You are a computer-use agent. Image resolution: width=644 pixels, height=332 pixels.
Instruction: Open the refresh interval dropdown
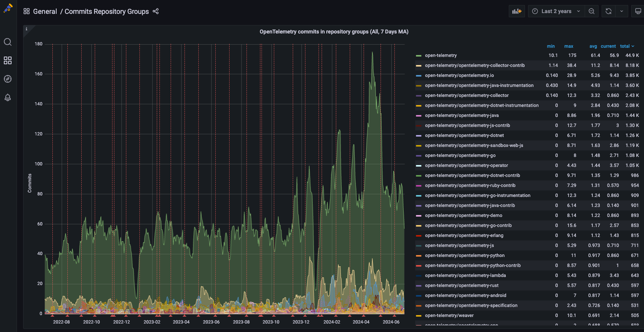pos(622,11)
